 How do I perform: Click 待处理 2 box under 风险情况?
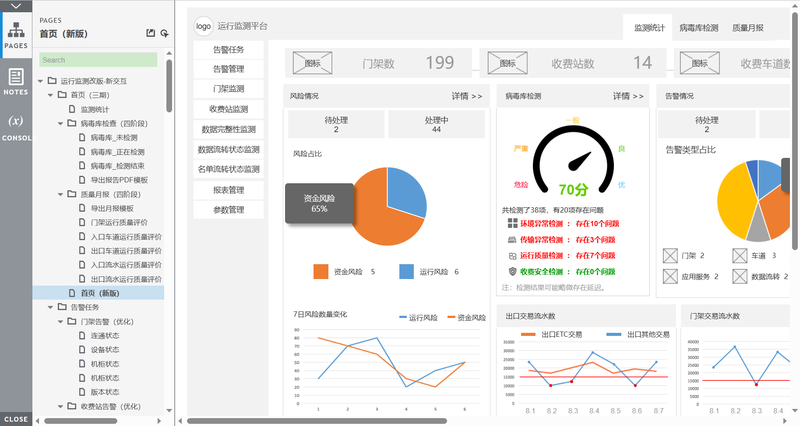336,124
